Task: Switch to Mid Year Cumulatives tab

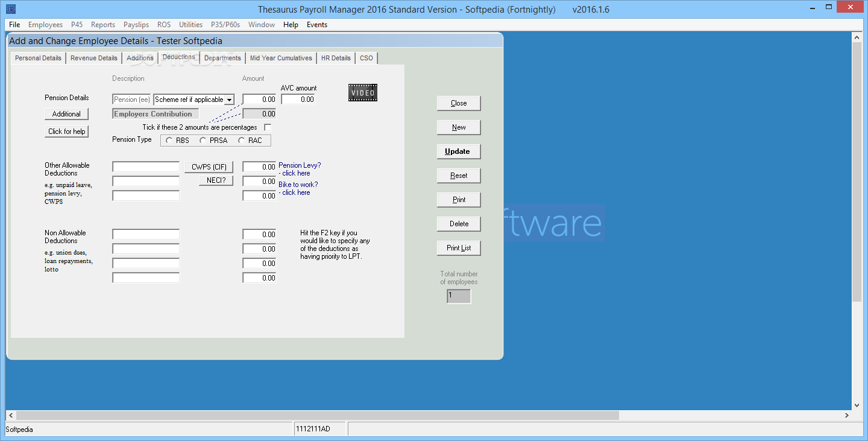Action: (x=281, y=58)
